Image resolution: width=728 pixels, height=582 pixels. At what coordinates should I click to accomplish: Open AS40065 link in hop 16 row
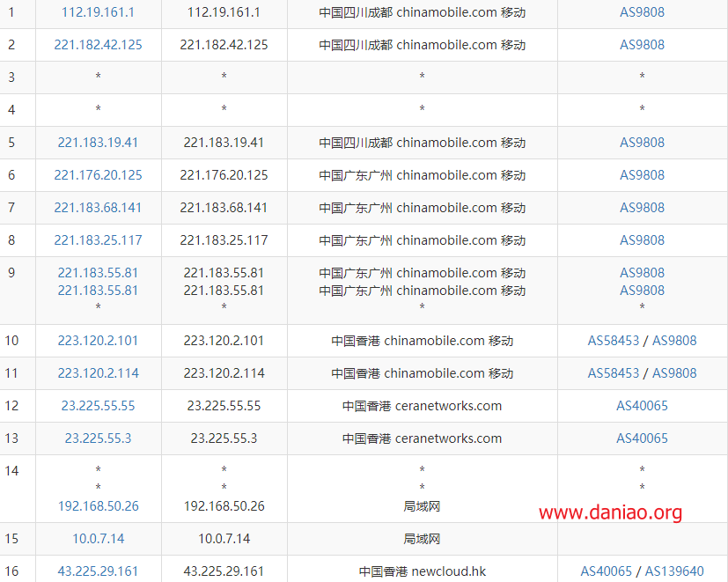coord(607,571)
